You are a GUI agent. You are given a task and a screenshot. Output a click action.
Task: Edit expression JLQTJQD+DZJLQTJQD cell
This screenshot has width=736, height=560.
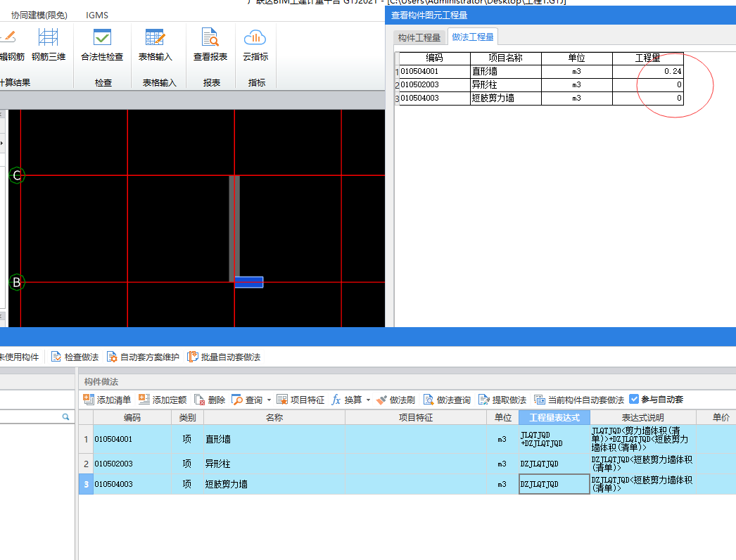[554, 440]
